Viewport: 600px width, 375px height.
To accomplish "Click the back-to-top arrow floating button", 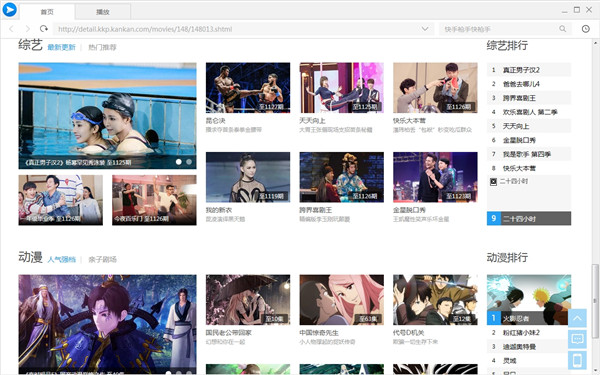I will tap(577, 318).
